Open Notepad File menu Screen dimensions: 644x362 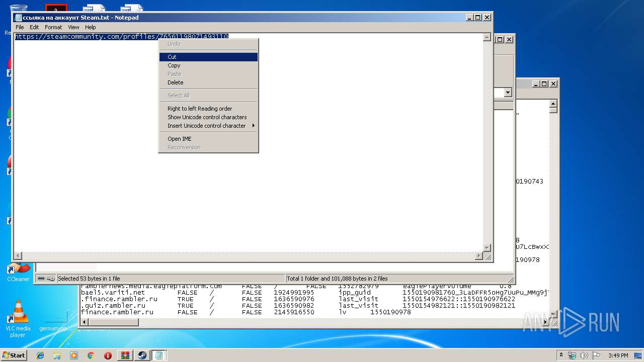[20, 27]
